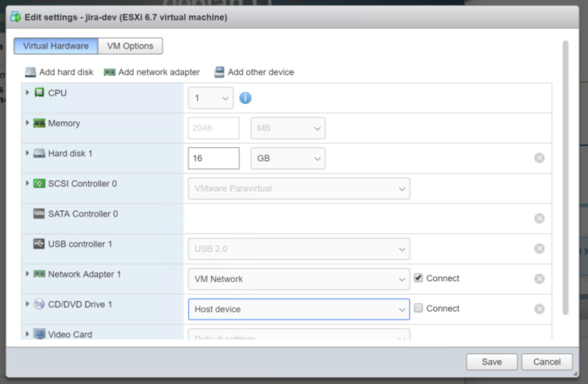
Task: Expand the Video Card row
Action: pos(28,334)
